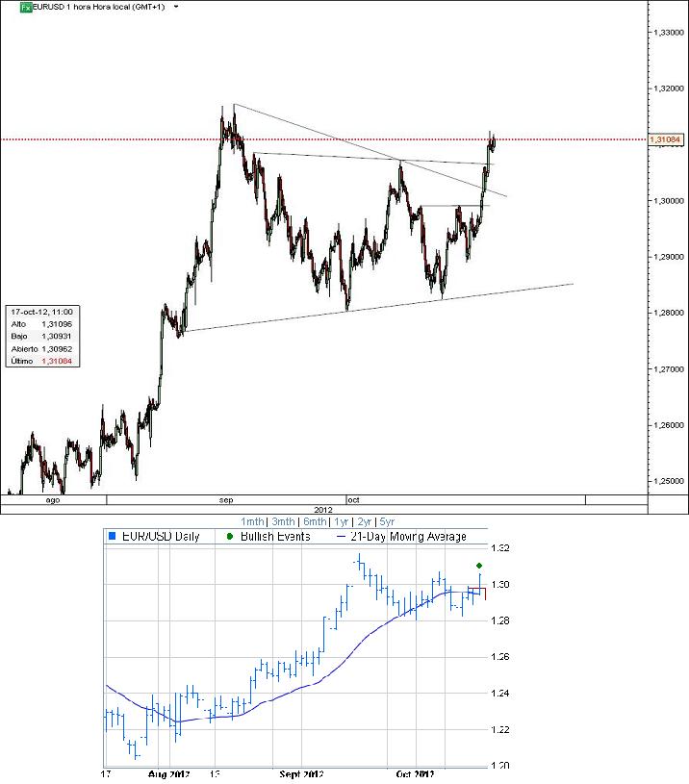Viewport: 689px width, 784px height.
Task: Select the 6mth time range link
Action: tap(315, 521)
